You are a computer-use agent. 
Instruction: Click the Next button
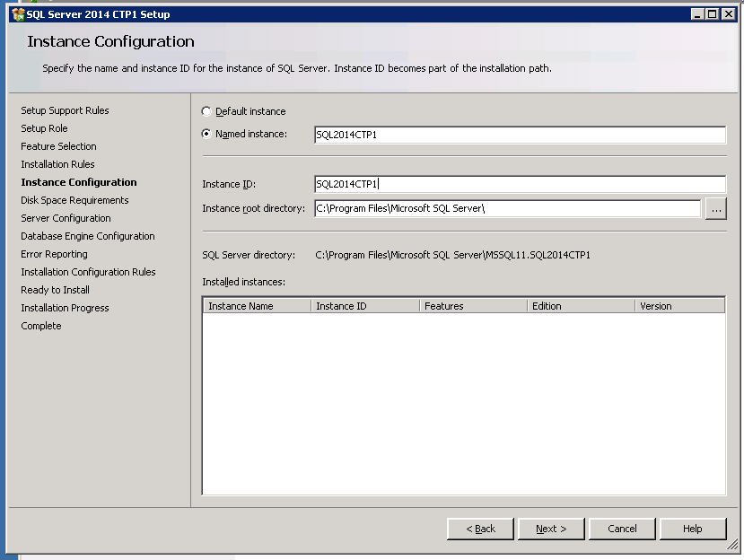point(551,529)
